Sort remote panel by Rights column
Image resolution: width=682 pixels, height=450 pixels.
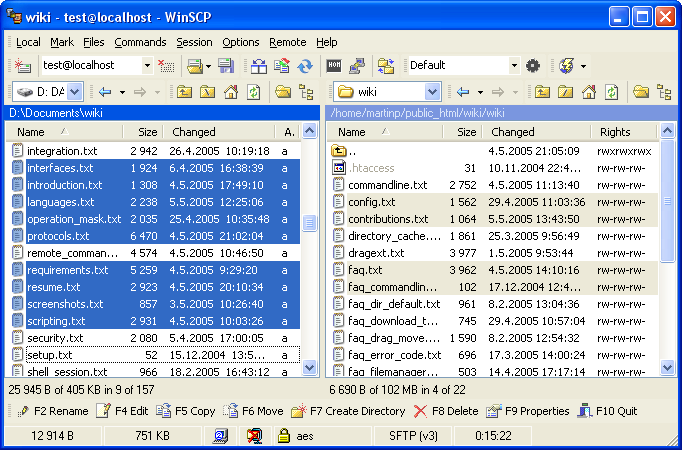[x=624, y=132]
